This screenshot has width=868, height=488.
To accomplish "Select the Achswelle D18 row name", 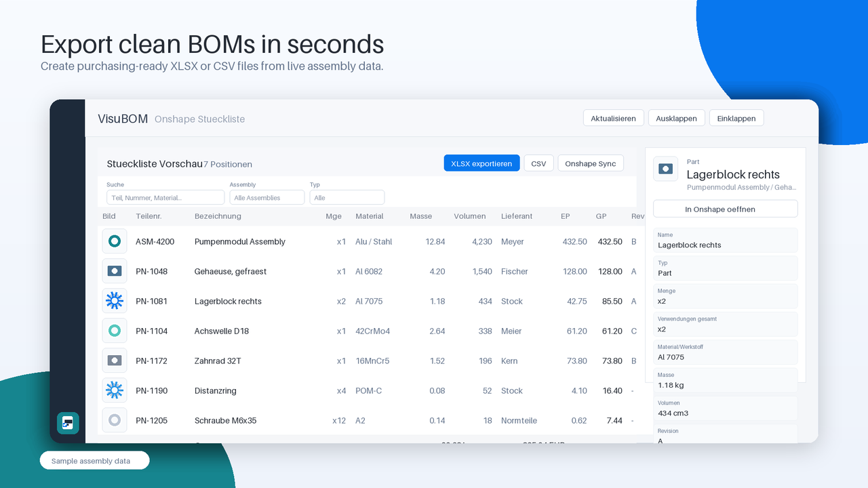I will (x=222, y=331).
